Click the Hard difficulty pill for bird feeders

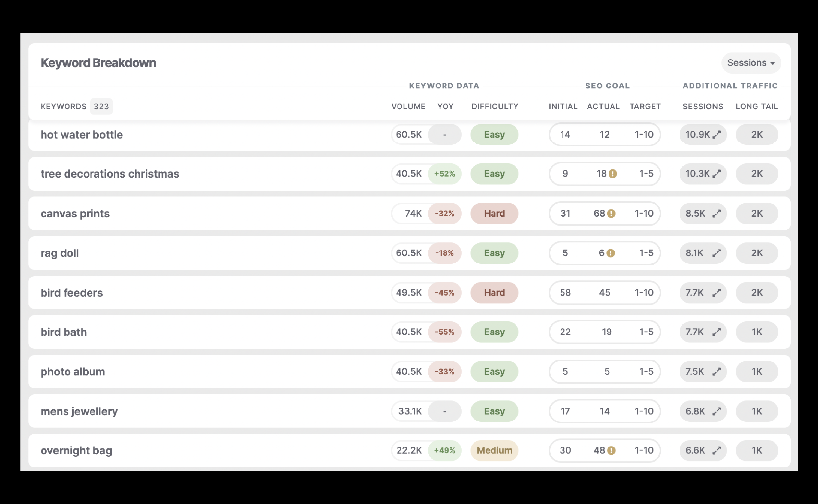click(494, 292)
